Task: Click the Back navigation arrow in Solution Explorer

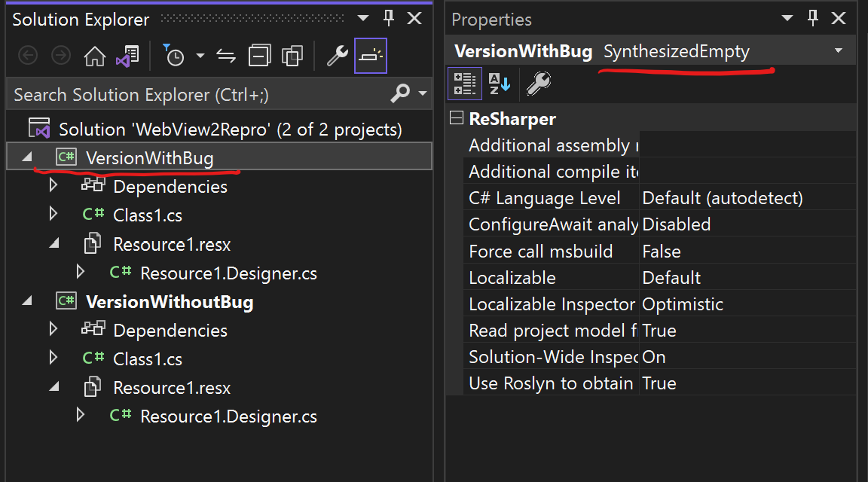Action: coord(28,56)
